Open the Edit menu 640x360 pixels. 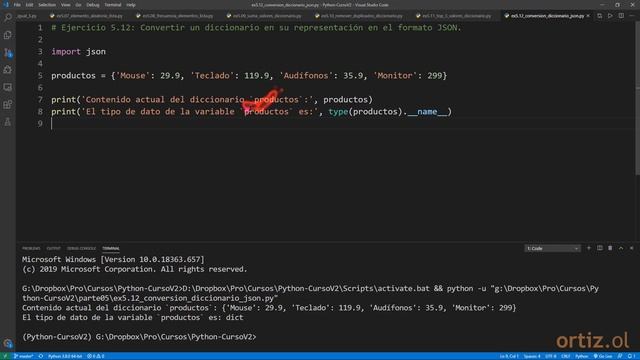coord(29,5)
